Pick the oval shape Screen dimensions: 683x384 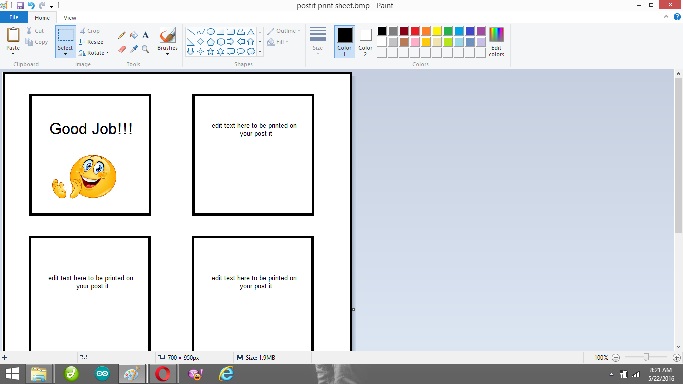click(x=211, y=31)
